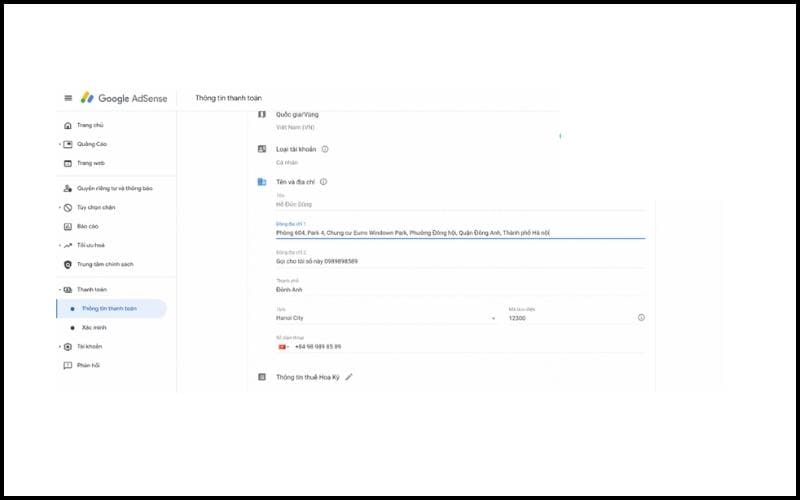
Task: Click the Cá nhân account type value
Action: pos(287,163)
